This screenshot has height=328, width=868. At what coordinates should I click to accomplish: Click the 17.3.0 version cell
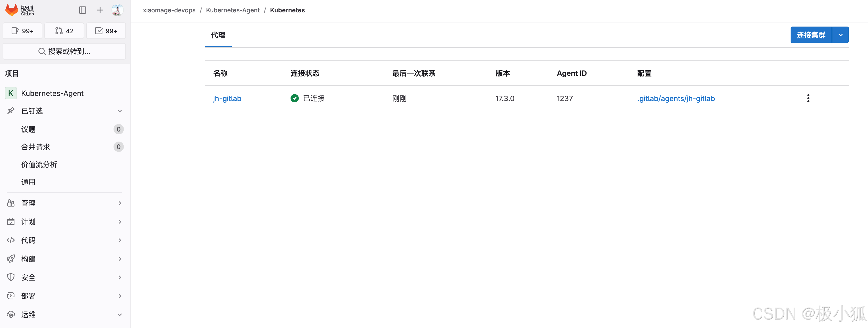pyautogui.click(x=505, y=98)
